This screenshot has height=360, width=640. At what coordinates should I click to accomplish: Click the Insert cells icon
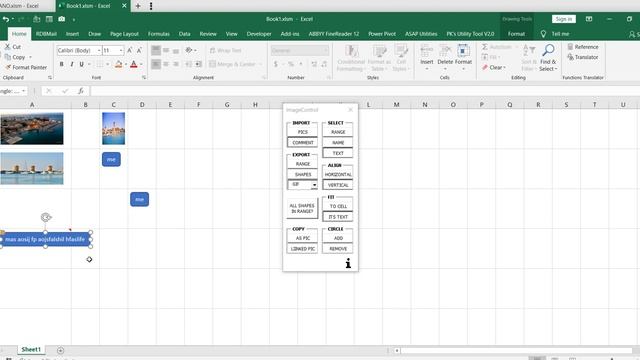(427, 51)
